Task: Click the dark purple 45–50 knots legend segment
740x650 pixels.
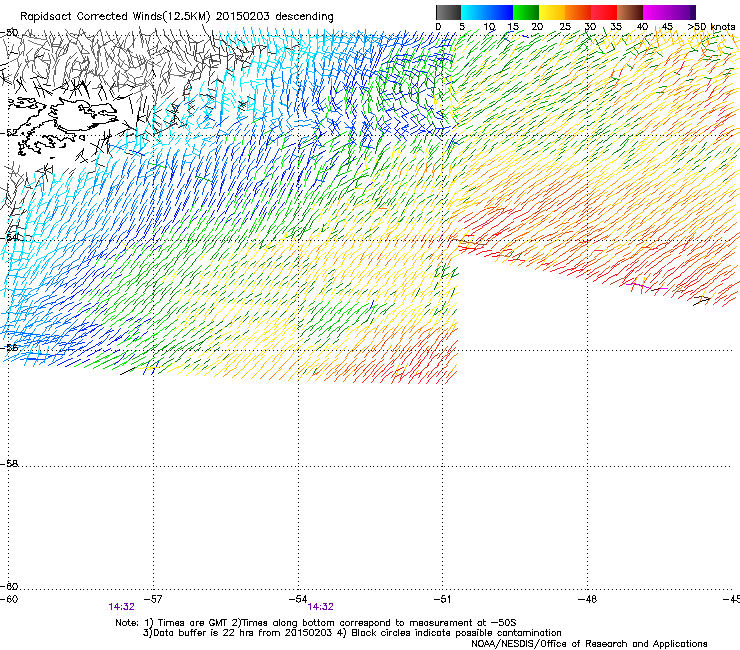Action: (682, 12)
